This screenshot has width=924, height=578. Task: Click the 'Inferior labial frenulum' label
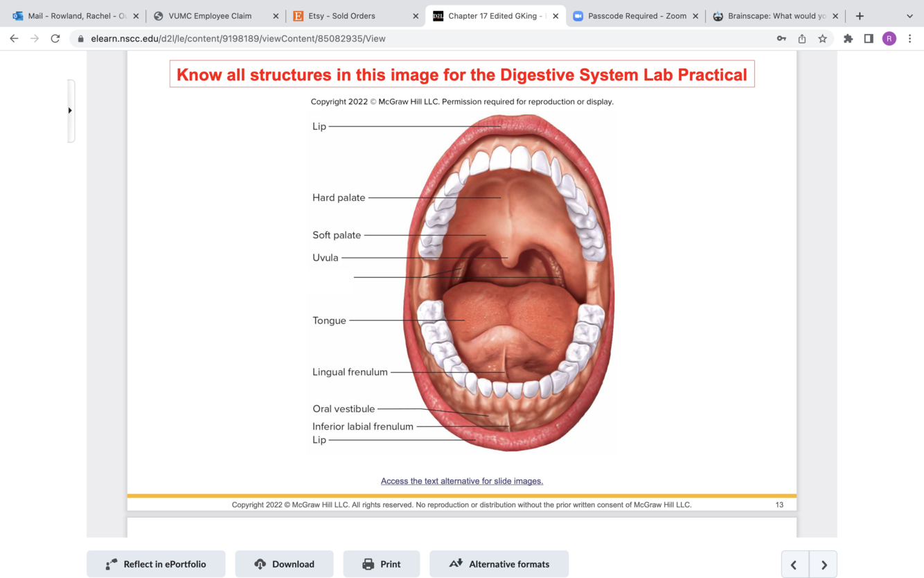click(x=363, y=426)
